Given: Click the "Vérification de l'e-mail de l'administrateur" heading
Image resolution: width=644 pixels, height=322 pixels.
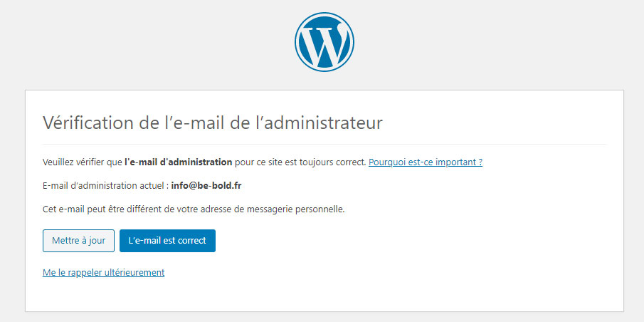Looking at the screenshot, I should pyautogui.click(x=213, y=123).
